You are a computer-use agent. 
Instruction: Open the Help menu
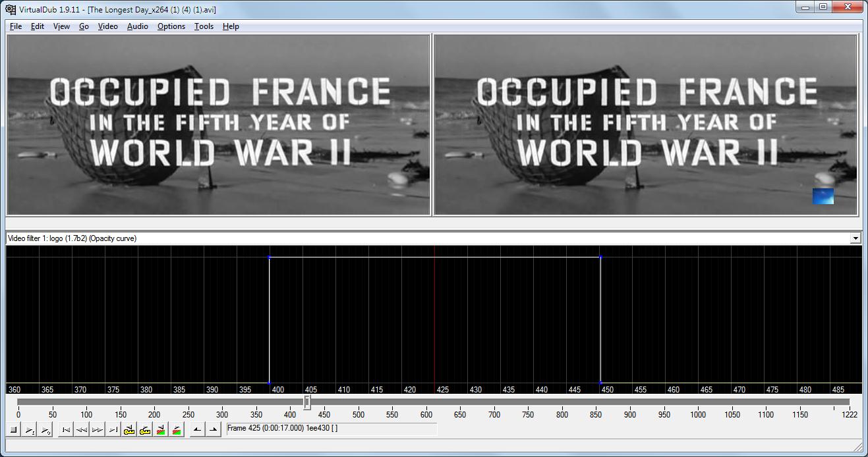231,26
